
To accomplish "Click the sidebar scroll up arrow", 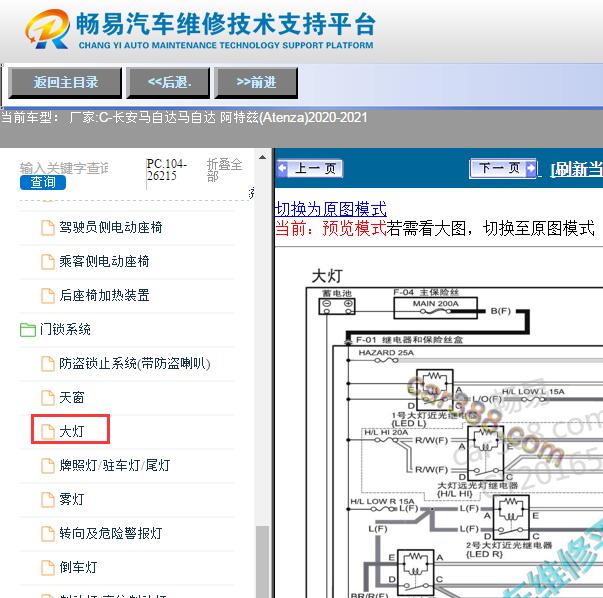I will 262,157.
